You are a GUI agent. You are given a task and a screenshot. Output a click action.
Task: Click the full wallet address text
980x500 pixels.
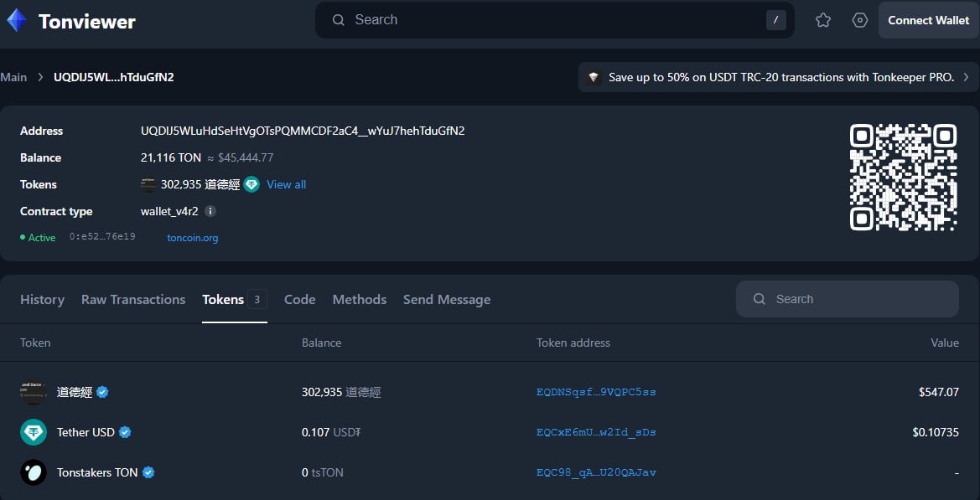(x=303, y=131)
